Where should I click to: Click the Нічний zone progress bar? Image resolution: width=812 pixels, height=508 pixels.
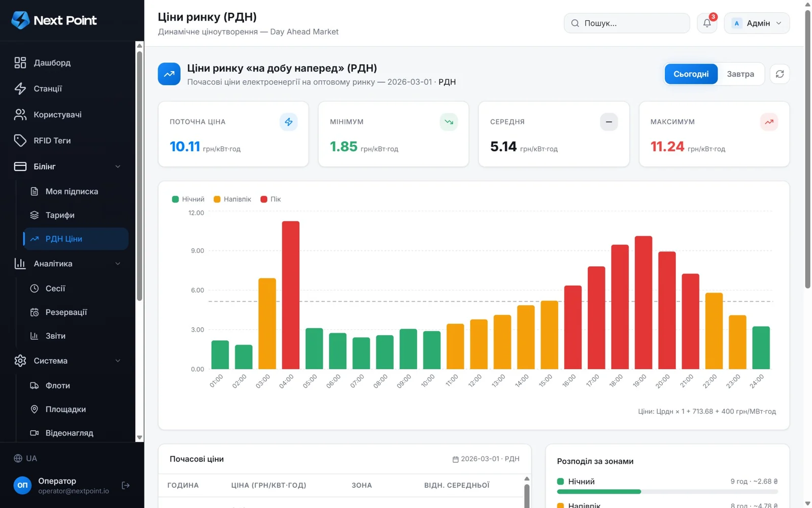click(x=667, y=492)
